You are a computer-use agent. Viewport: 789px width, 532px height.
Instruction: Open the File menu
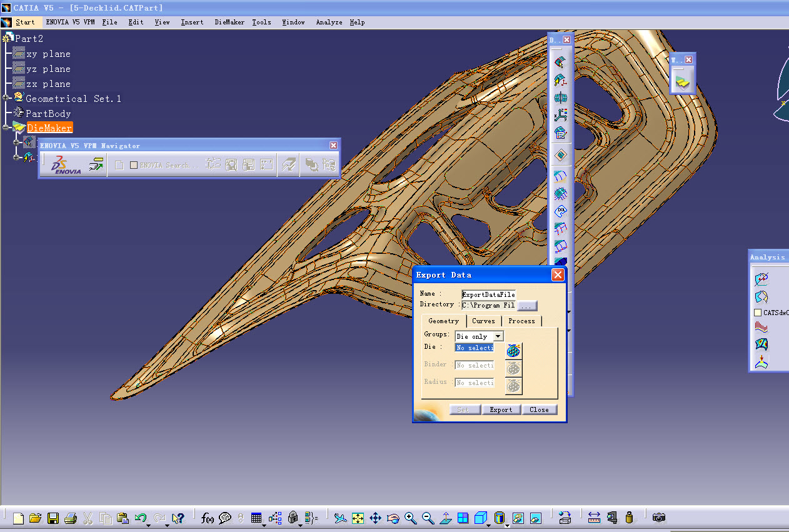click(109, 22)
